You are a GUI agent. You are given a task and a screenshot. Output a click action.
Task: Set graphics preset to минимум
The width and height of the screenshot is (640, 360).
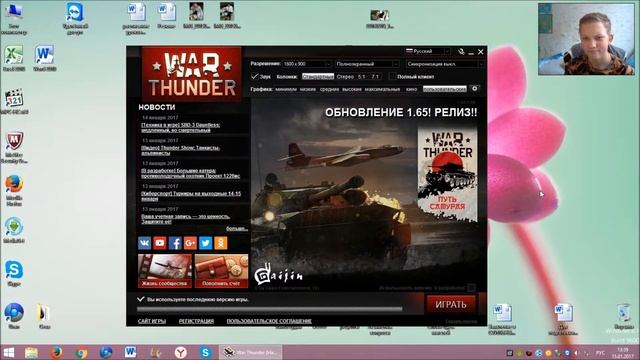[286, 89]
